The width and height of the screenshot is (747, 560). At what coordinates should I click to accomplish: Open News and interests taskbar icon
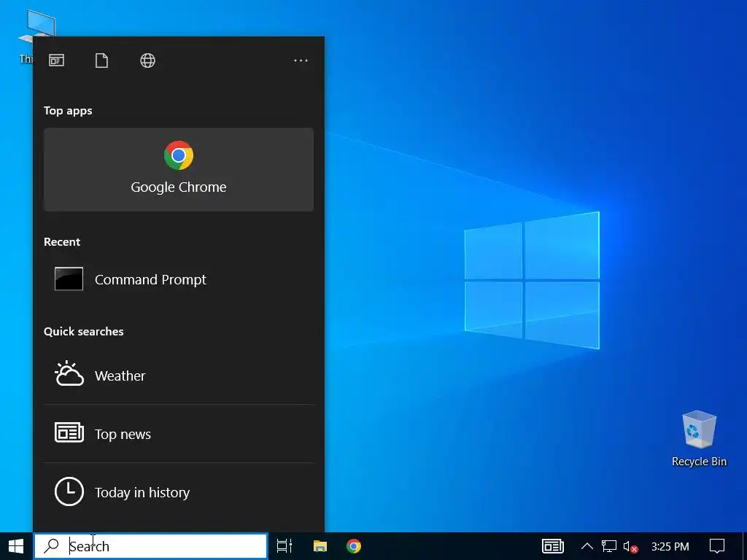[553, 546]
